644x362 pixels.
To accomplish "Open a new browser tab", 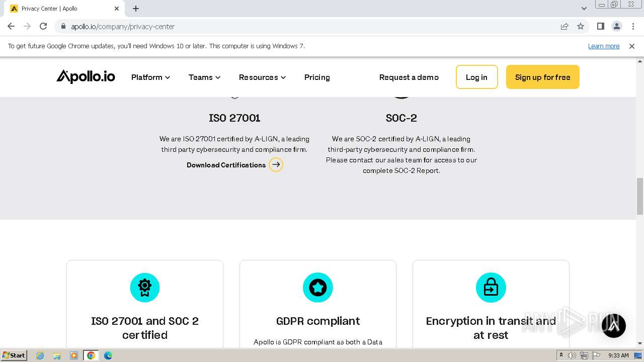I will [136, 9].
